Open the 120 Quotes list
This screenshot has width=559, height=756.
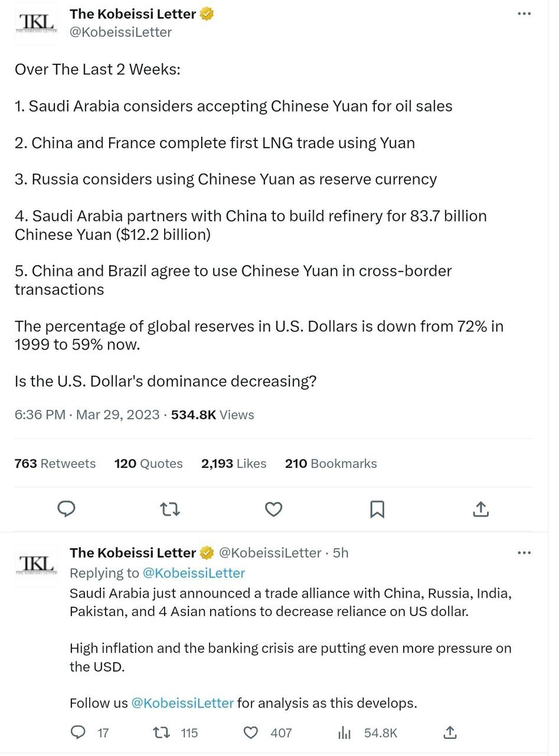148,464
